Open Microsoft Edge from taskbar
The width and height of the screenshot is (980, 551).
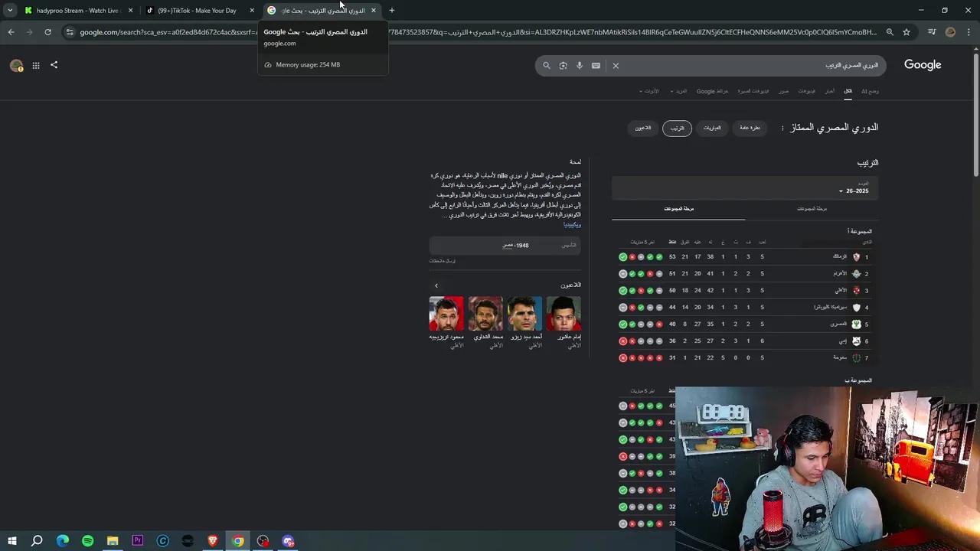[63, 541]
